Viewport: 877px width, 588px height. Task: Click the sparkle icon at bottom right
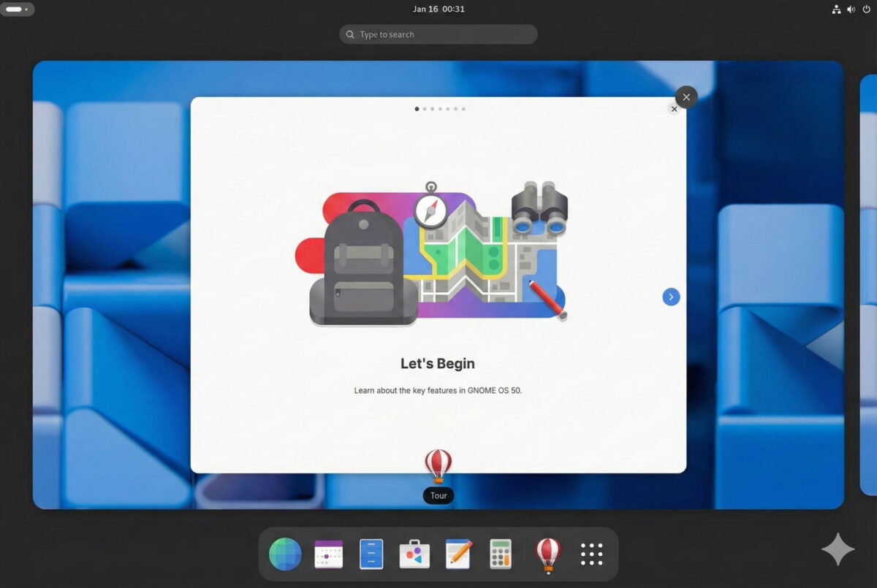coord(838,549)
